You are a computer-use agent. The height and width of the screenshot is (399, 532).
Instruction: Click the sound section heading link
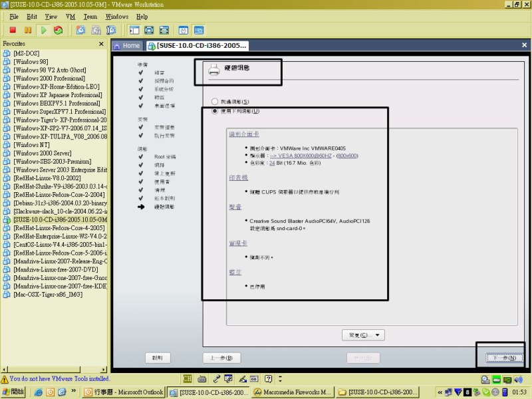click(235, 207)
